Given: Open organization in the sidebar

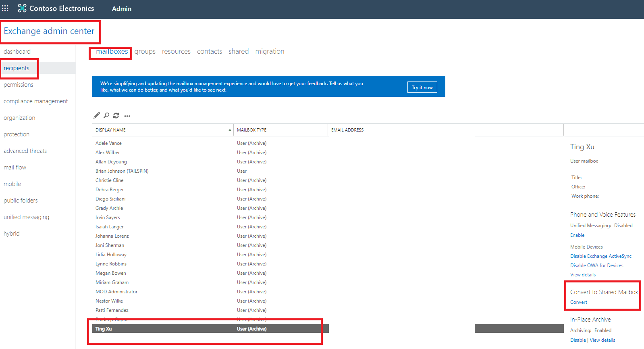Looking at the screenshot, I should [x=19, y=118].
